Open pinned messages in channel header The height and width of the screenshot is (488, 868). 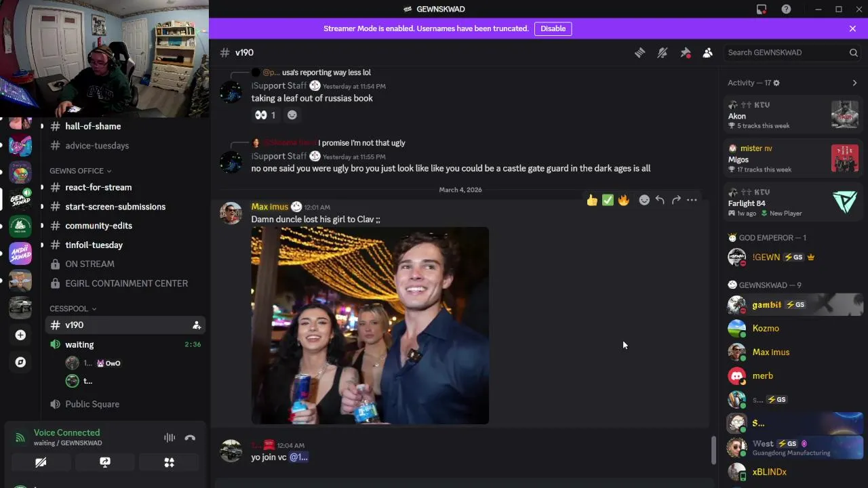pos(686,53)
